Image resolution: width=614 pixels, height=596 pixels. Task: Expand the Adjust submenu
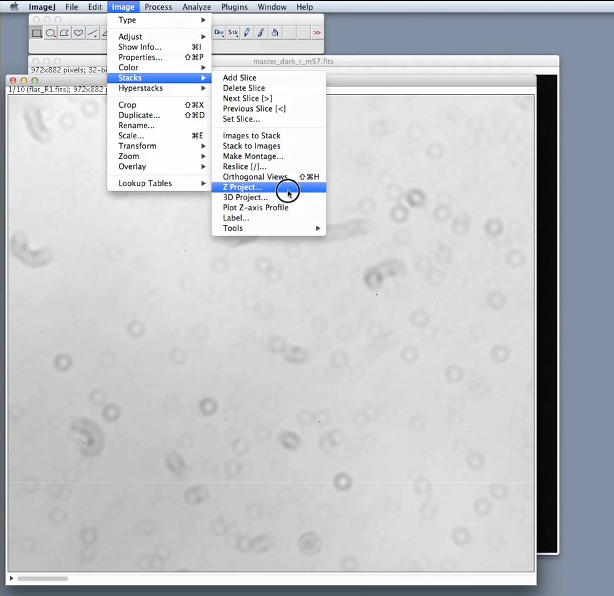point(159,36)
